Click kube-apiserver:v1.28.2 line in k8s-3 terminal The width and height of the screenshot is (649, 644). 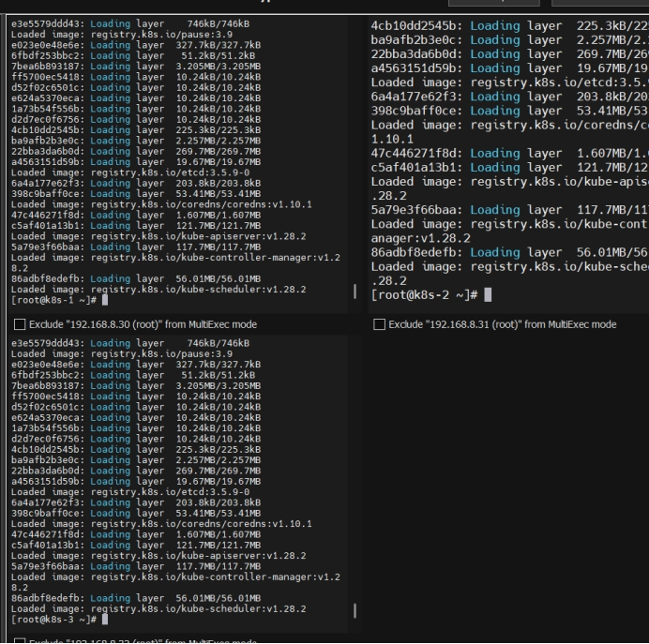coord(158,556)
